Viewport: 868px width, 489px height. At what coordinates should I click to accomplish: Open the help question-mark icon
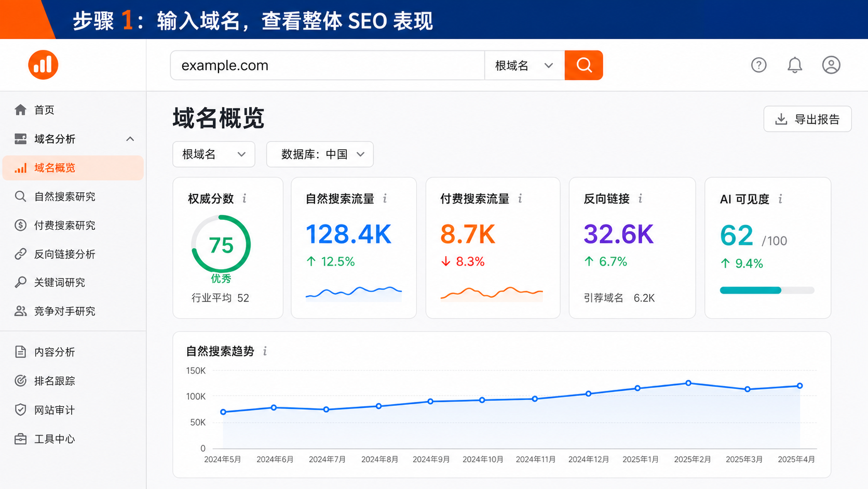(x=758, y=65)
